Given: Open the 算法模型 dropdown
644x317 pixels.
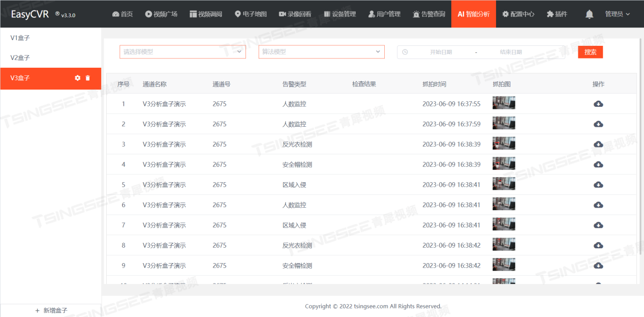Looking at the screenshot, I should coord(321,52).
